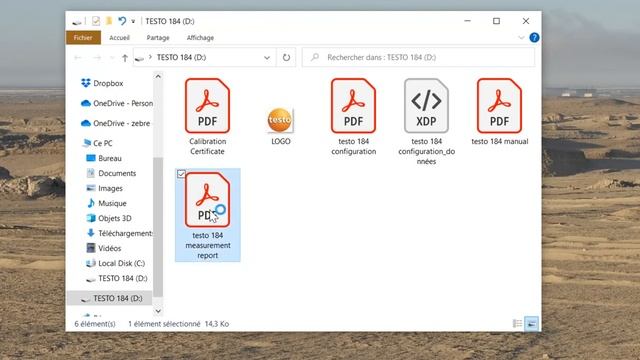Open the Partage ribbon tab

click(x=158, y=38)
